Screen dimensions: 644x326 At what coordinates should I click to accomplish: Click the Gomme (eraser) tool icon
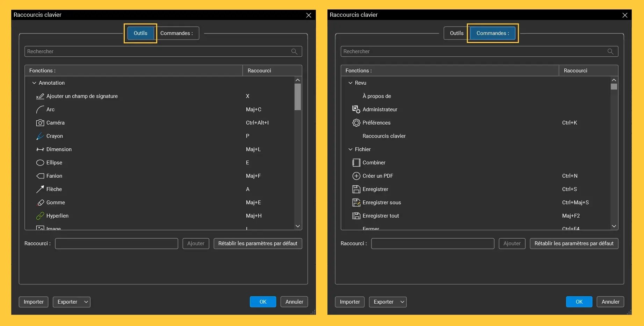pyautogui.click(x=41, y=203)
